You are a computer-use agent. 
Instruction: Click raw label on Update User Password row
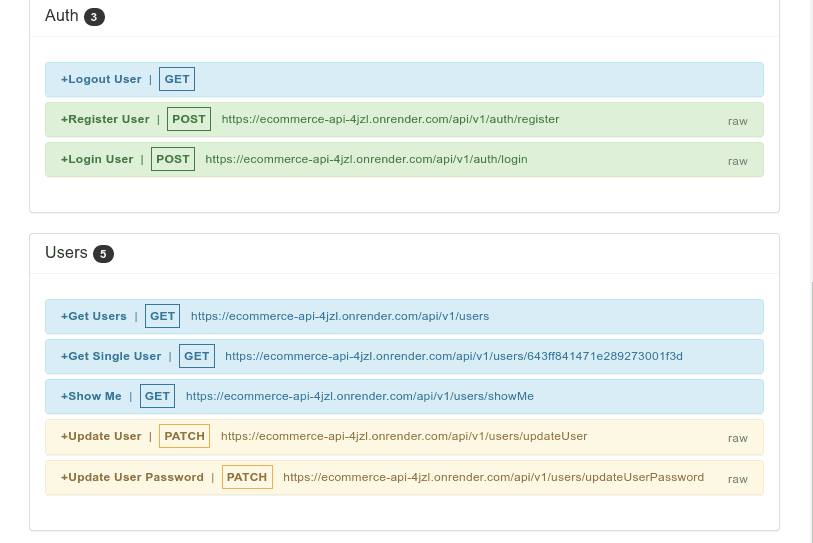737,479
